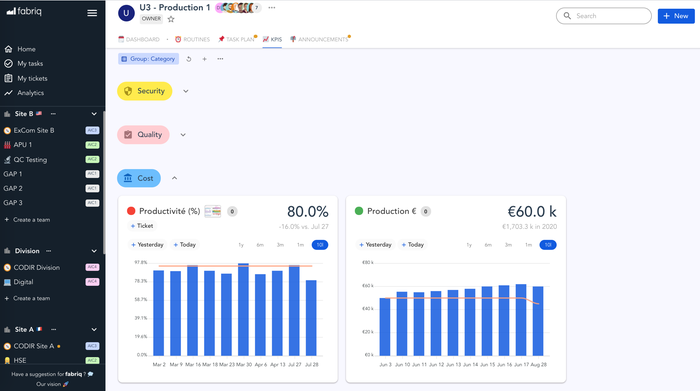The image size is (700, 391).
Task: Select 1y range on Production € chart
Action: tap(469, 245)
